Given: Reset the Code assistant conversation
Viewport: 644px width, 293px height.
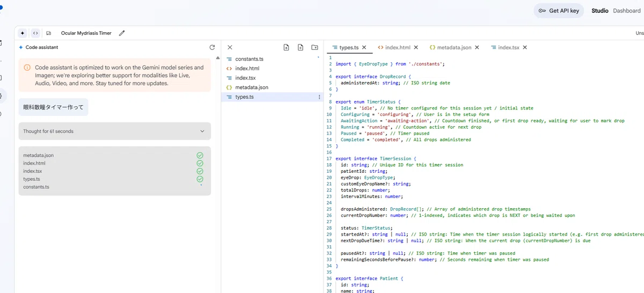Looking at the screenshot, I should (212, 47).
